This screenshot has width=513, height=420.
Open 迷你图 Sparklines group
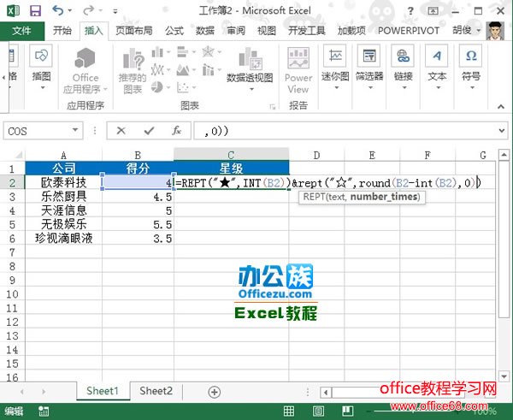[335, 68]
